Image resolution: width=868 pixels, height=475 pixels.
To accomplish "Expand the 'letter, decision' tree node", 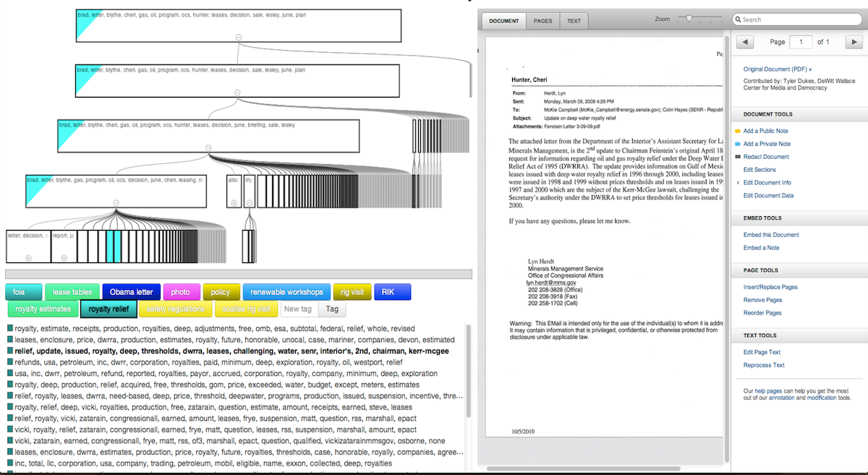I will [28, 257].
